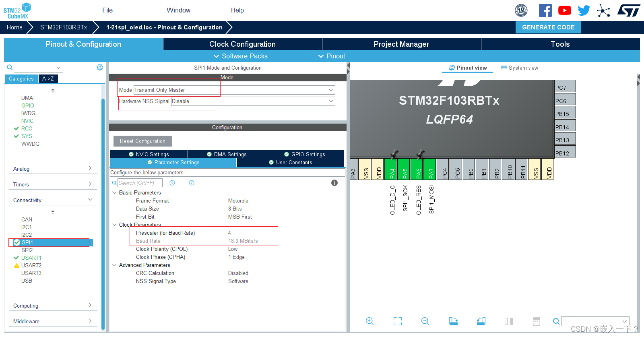Image resolution: width=644 pixels, height=337 pixels.
Task: Open the Twitter link icon
Action: [584, 10]
